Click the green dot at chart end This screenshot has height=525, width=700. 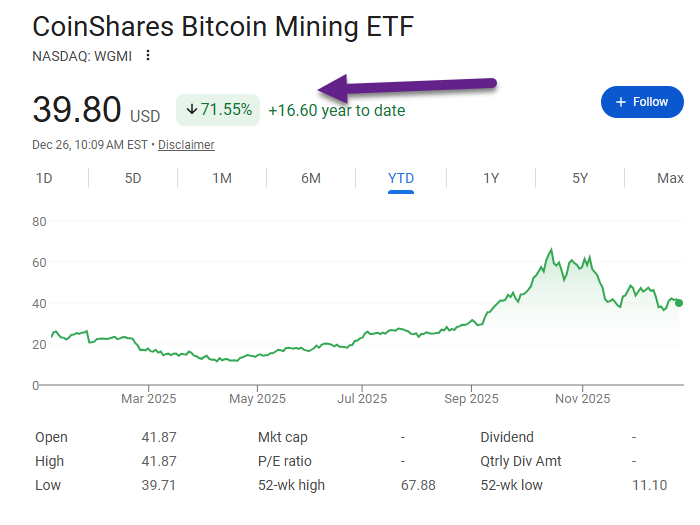[x=680, y=303]
